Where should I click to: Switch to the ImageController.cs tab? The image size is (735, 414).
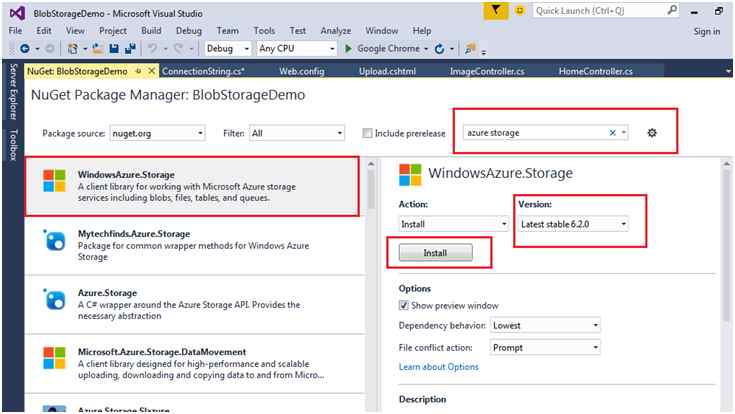(487, 71)
